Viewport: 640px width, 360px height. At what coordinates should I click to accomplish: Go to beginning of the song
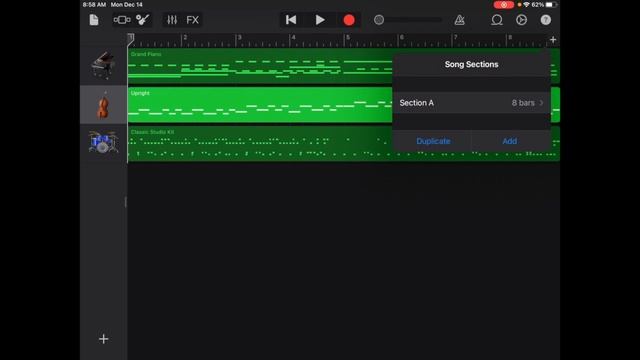[291, 20]
